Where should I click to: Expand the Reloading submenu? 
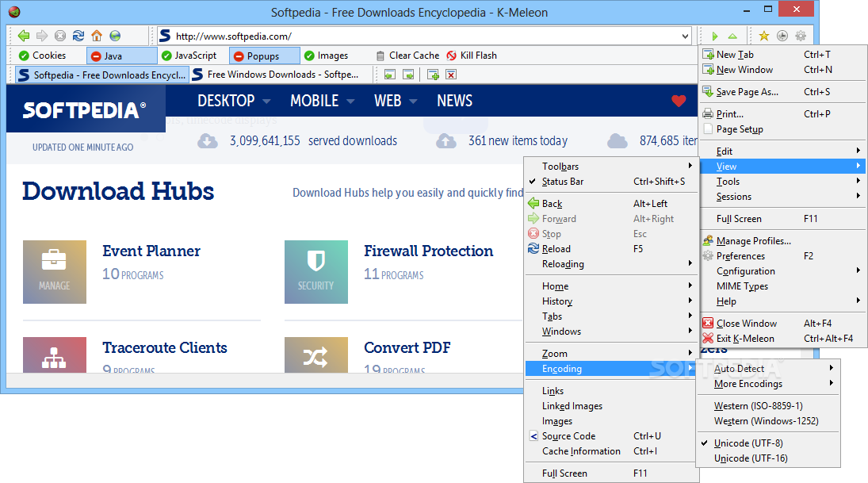coord(611,264)
